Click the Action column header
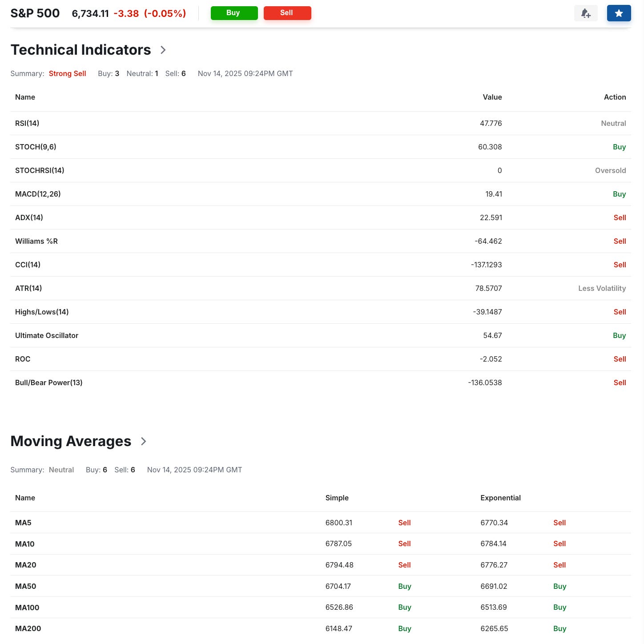 tap(615, 97)
